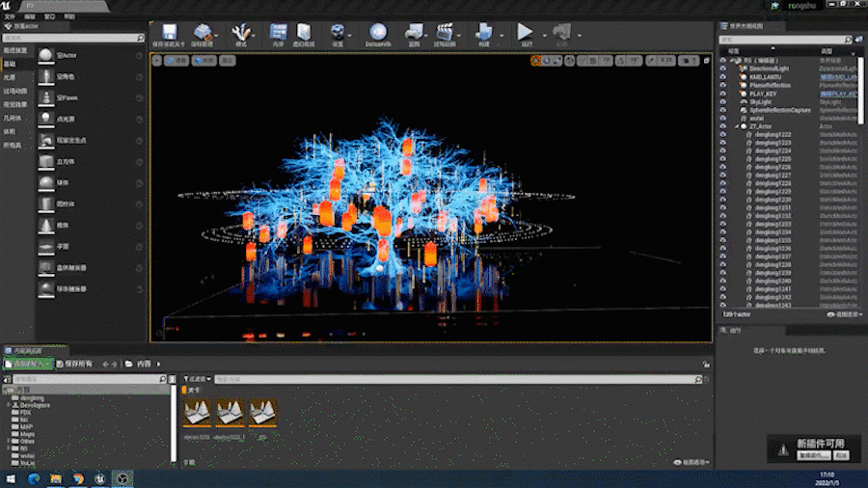Click the Cinematics clapperboard icon
This screenshot has height=488, width=868.
[445, 32]
